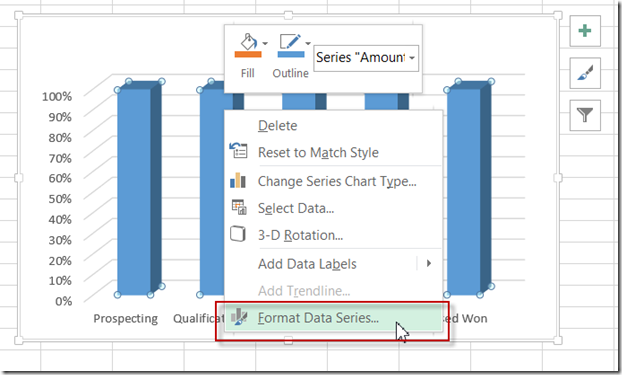Click the Format Data Series icon
This screenshot has height=375, width=622.
239,317
